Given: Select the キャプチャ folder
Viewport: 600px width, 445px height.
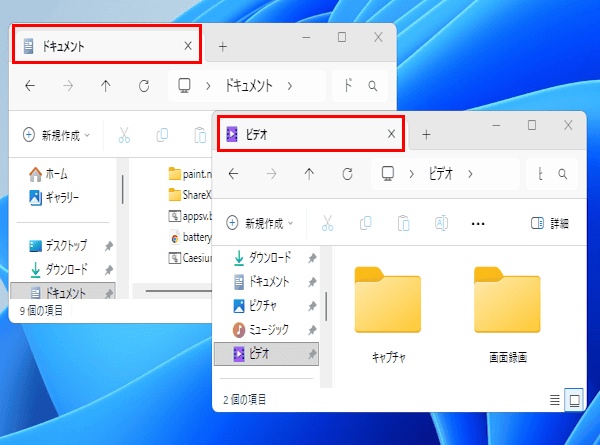Looking at the screenshot, I should click(388, 315).
